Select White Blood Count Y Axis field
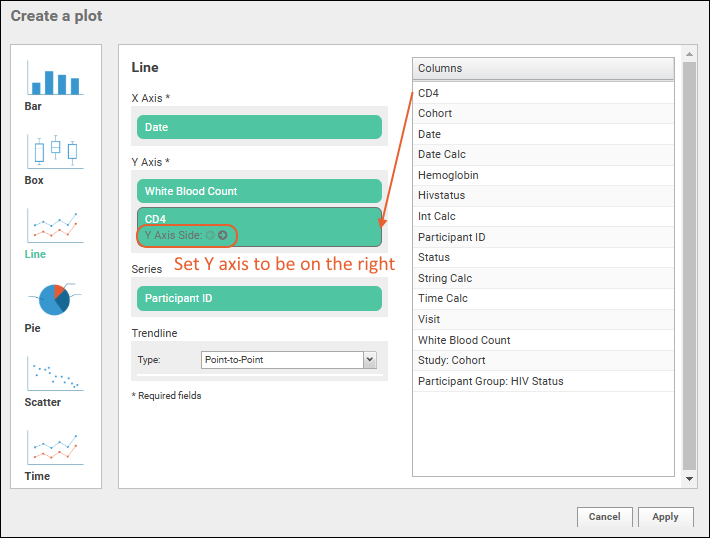The width and height of the screenshot is (710, 538). (x=259, y=191)
